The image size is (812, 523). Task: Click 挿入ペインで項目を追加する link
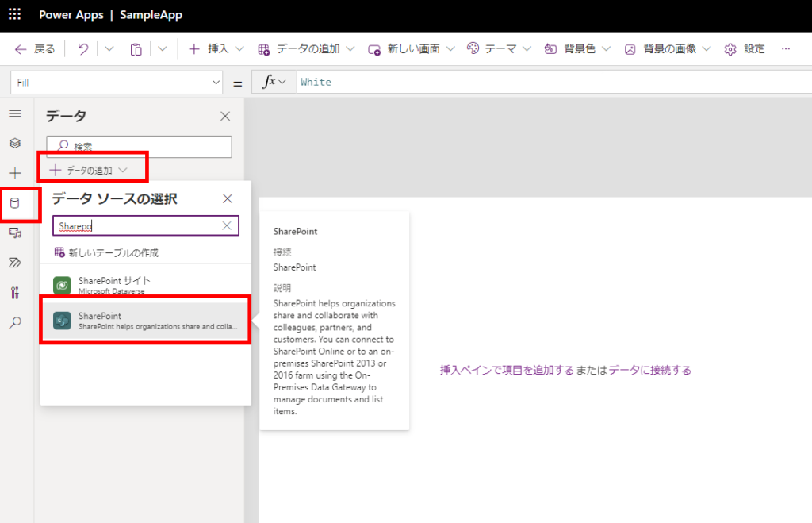point(507,370)
